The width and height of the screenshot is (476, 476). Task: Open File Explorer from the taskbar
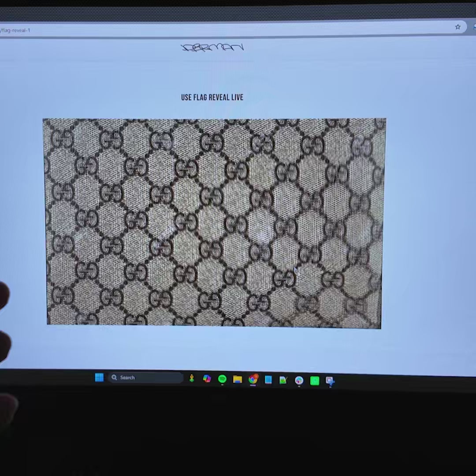pos(238,379)
